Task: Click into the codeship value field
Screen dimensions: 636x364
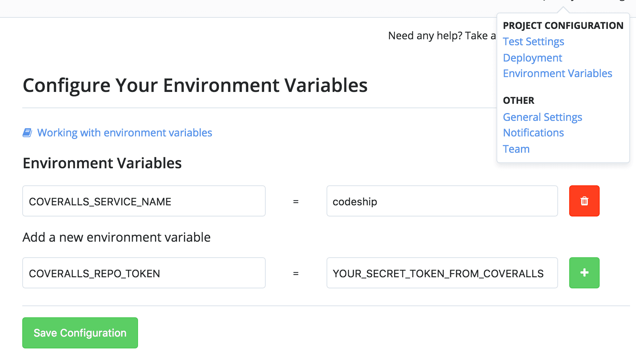Action: pyautogui.click(x=442, y=201)
